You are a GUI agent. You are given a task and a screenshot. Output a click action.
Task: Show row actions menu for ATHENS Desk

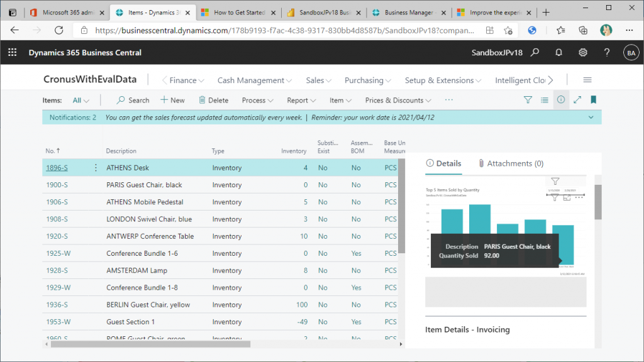point(96,167)
